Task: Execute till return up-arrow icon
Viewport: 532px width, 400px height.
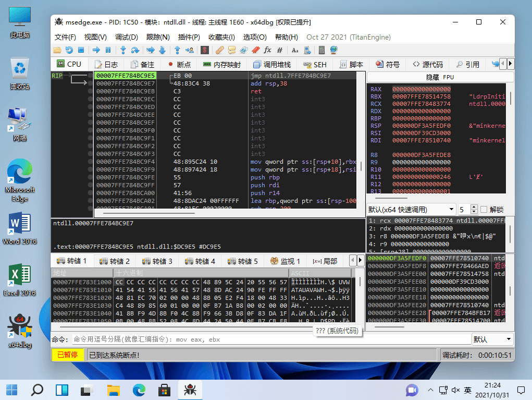Action: pos(177,50)
